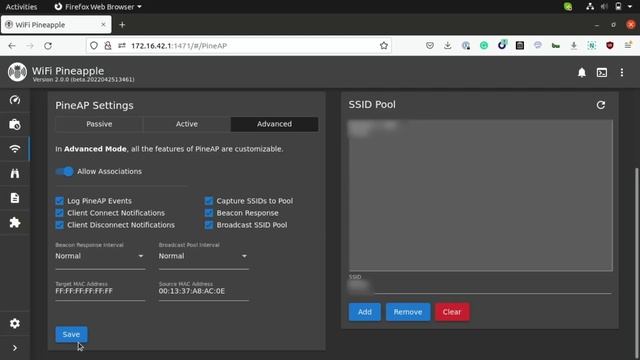640x360 pixels.
Task: Add the SSID to the pool
Action: coord(364,312)
